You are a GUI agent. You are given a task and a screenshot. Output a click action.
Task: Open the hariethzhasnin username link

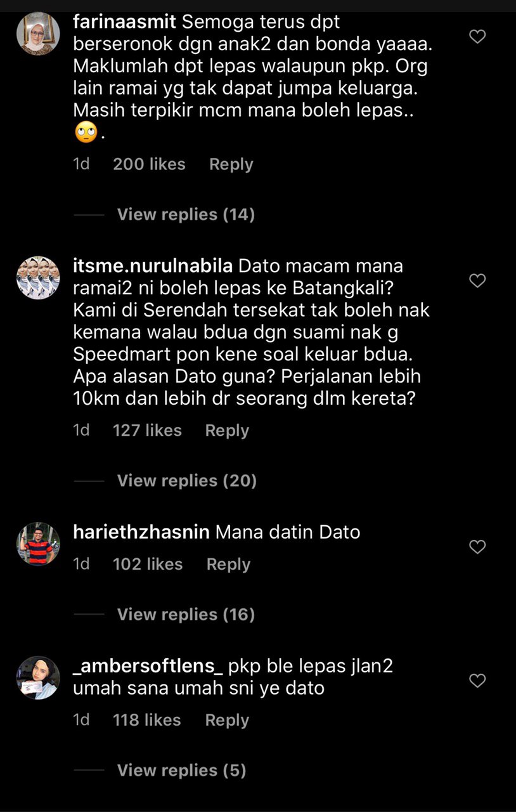[x=141, y=532]
